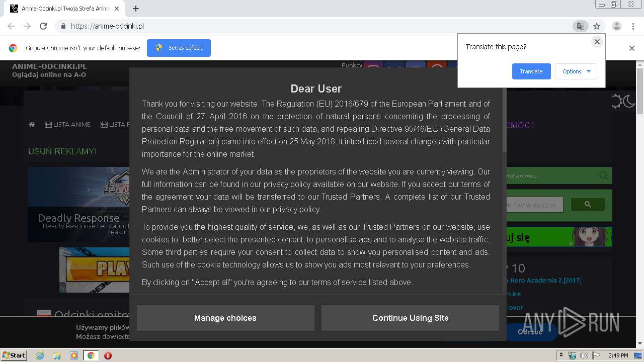Click the address bar URL field
Screen dimensions: 644x362
pyautogui.click(x=317, y=26)
